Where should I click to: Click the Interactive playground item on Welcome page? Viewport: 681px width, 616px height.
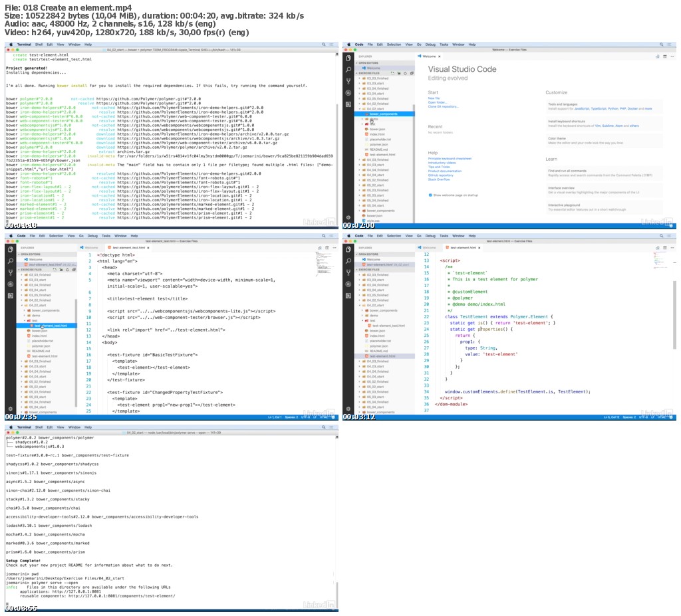click(604, 207)
